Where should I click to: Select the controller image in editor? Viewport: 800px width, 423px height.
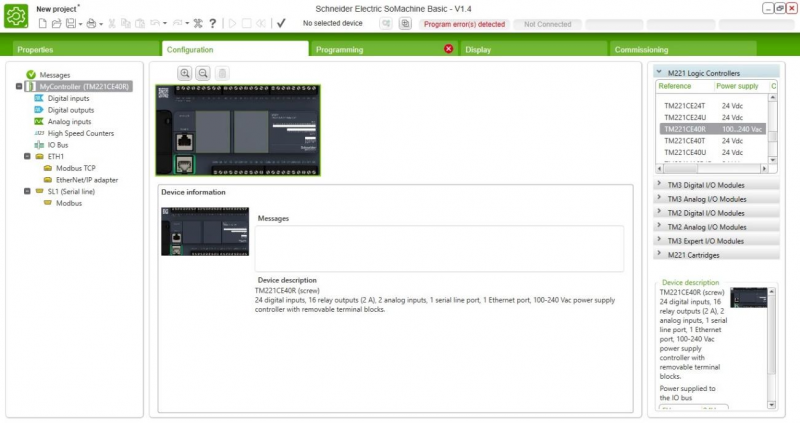[x=238, y=131]
